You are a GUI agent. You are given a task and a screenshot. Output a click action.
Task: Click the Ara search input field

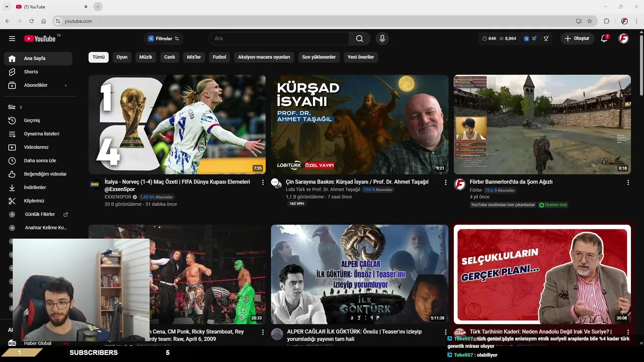(279, 39)
